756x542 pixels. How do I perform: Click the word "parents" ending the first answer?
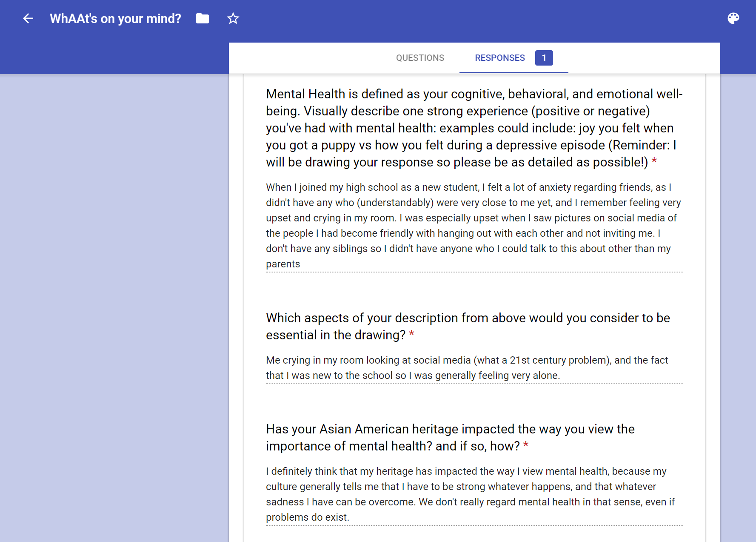(283, 264)
